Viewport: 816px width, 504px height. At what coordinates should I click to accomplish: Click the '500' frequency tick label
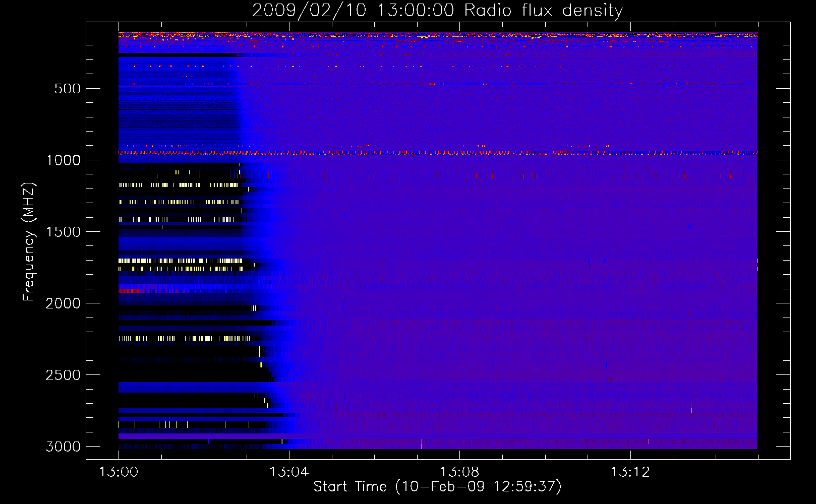pyautogui.click(x=68, y=89)
